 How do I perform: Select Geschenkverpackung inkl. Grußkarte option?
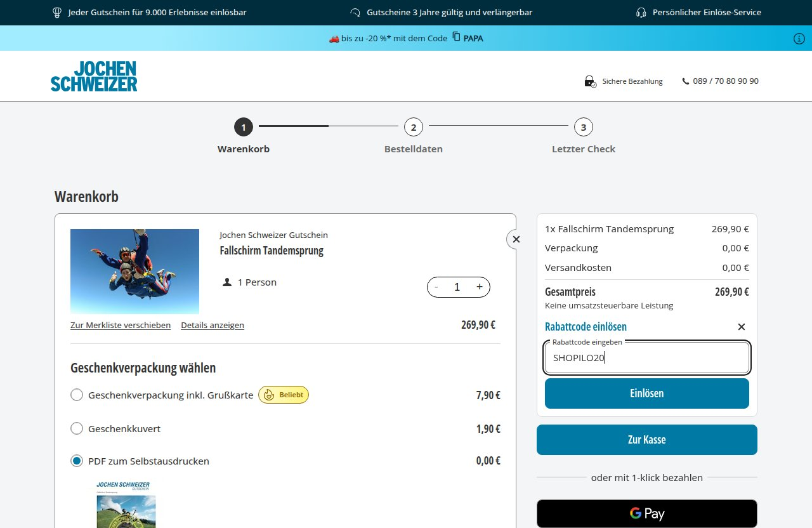[77, 395]
